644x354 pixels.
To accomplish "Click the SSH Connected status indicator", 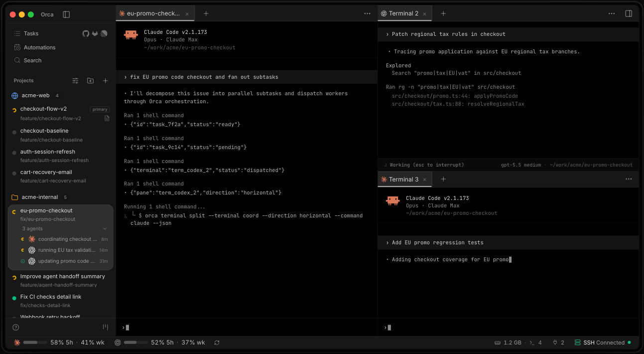I will (x=603, y=343).
